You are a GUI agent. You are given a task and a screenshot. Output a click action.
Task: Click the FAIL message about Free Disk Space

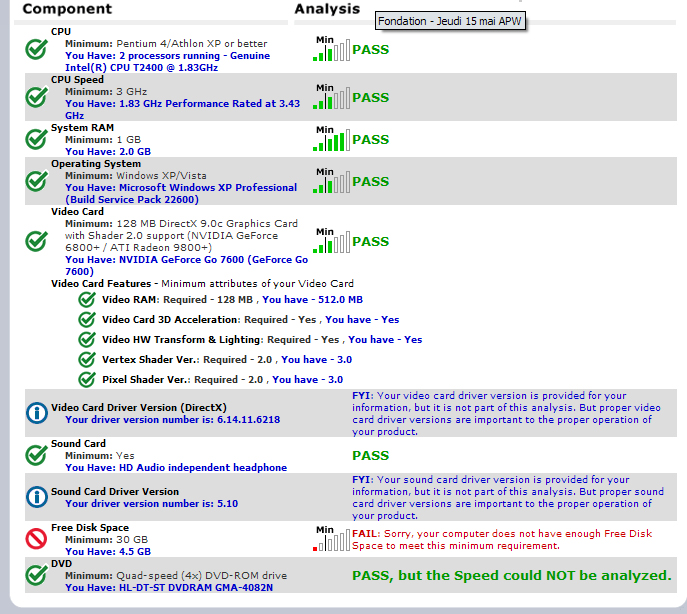(502, 539)
